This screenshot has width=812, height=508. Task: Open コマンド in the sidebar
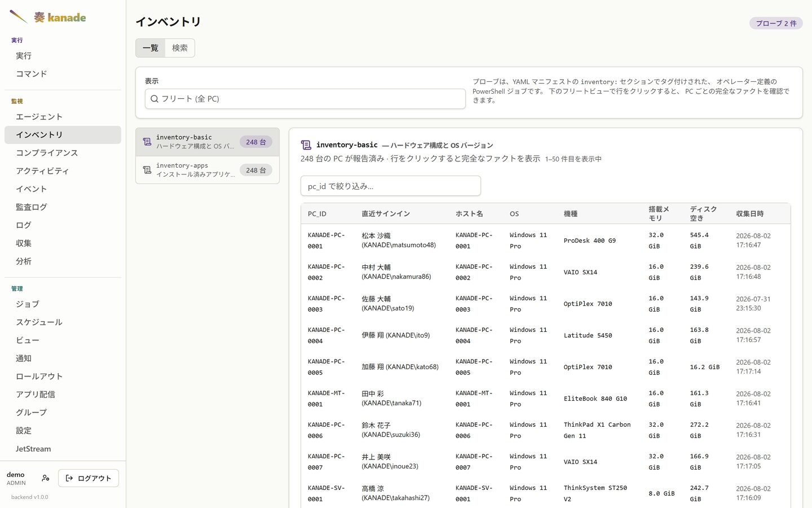pos(63,74)
